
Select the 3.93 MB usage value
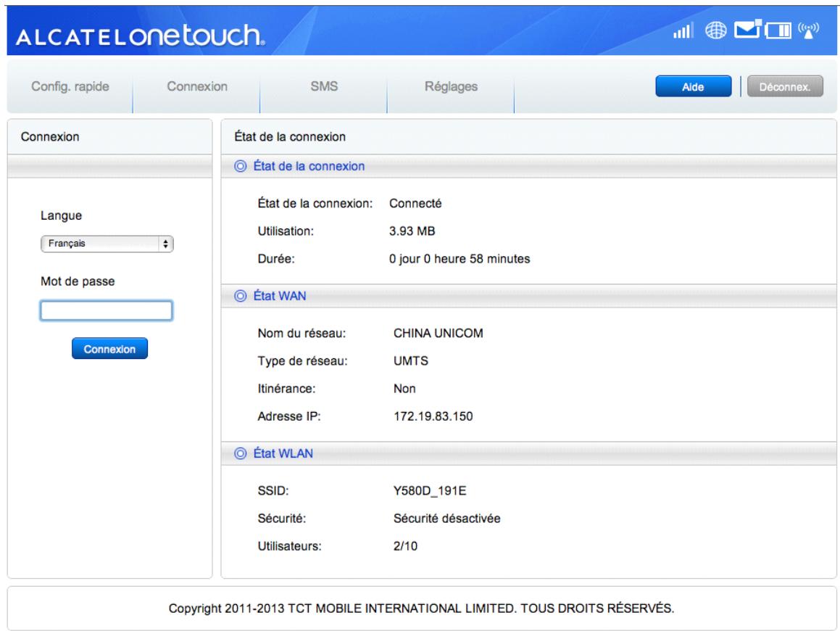point(412,231)
